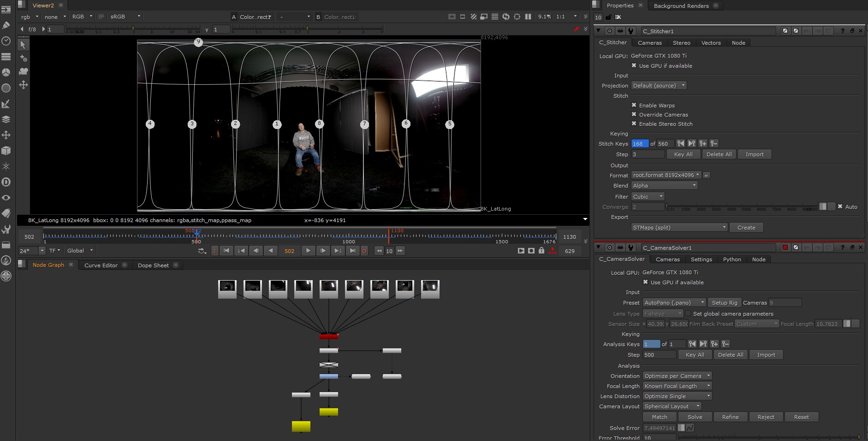Open the ToolSets menu (wrench icon)
868x441 pixels.
point(6,229)
